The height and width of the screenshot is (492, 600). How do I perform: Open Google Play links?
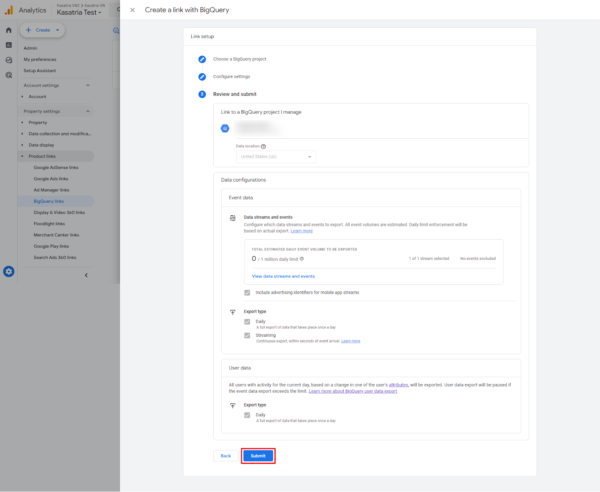(51, 246)
